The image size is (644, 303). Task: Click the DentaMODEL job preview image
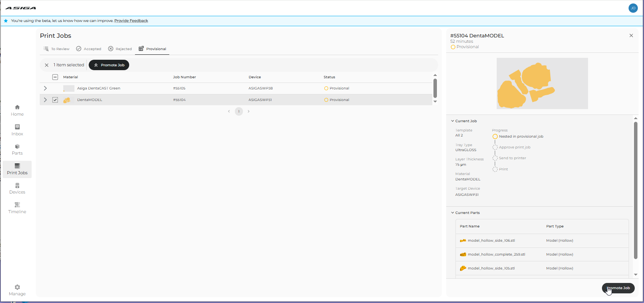tap(542, 83)
